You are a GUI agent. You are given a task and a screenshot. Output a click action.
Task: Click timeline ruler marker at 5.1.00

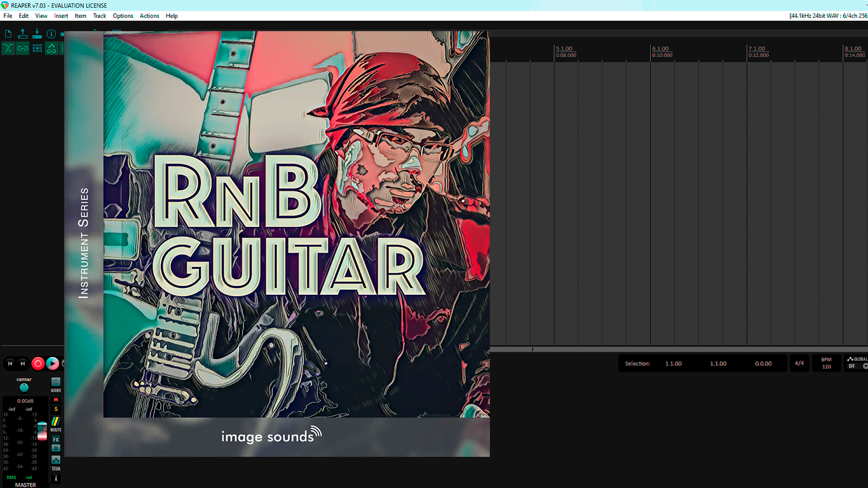[x=564, y=49]
